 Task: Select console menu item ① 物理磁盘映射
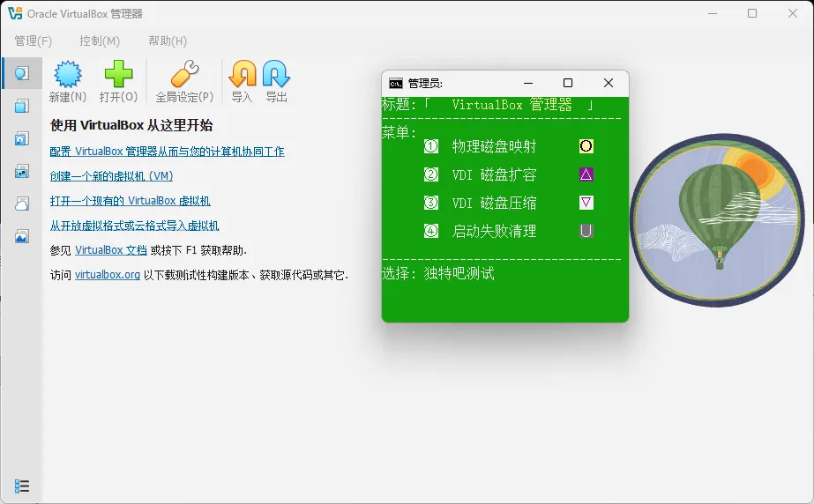pyautogui.click(x=480, y=147)
